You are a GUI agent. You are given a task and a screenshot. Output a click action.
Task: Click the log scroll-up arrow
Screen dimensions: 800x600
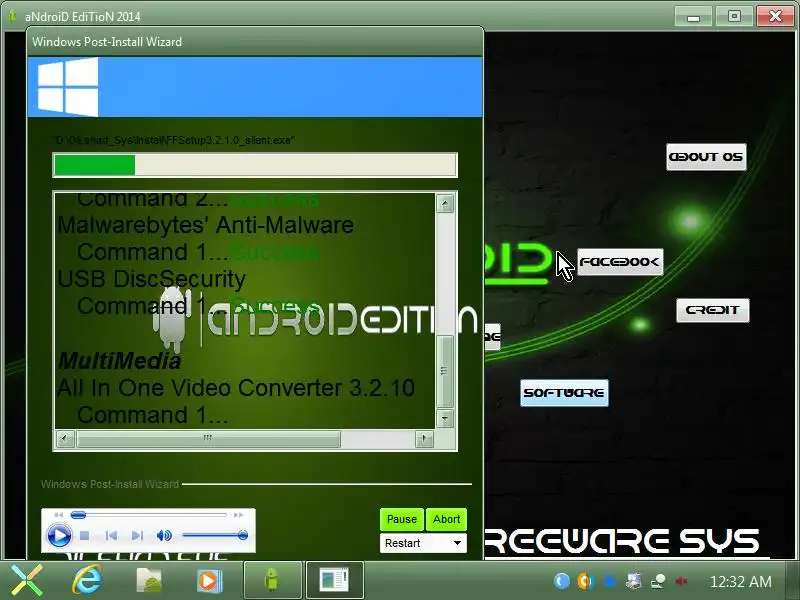pos(445,204)
